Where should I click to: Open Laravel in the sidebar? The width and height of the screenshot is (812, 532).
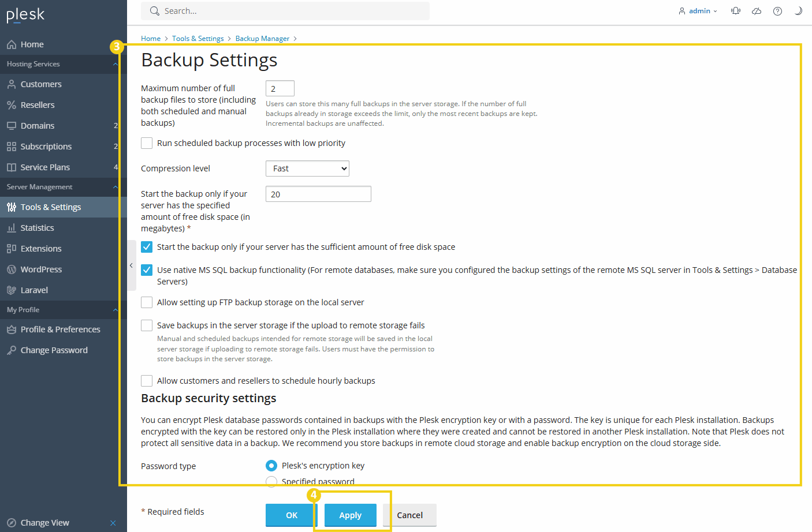point(34,290)
